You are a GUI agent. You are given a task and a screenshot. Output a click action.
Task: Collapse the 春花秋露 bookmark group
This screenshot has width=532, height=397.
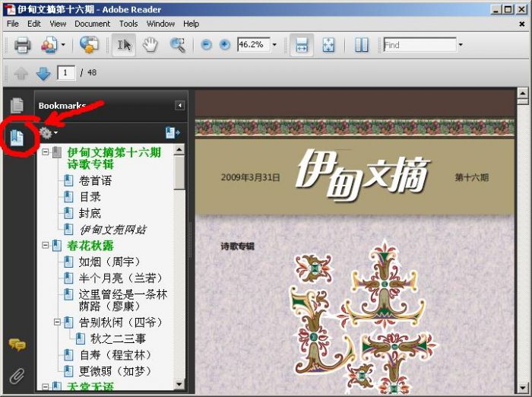pos(45,245)
